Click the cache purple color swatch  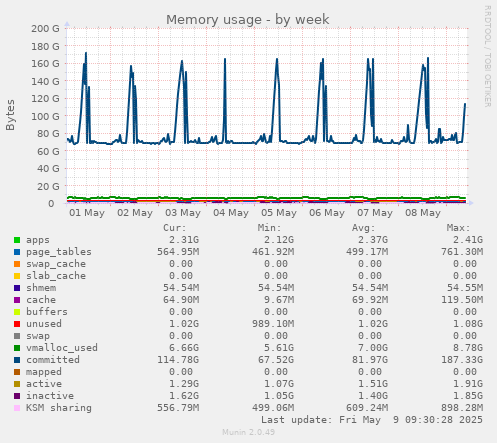[17, 300]
